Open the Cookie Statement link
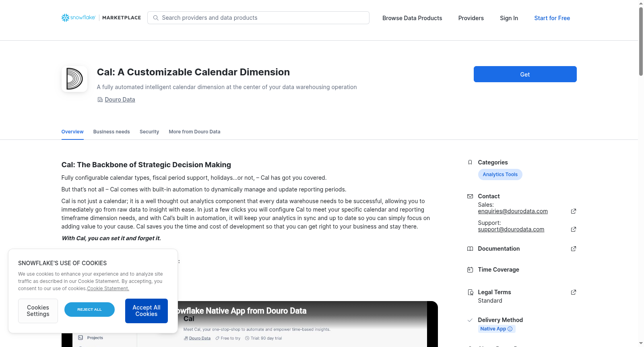The width and height of the screenshot is (644, 347). pyautogui.click(x=108, y=289)
